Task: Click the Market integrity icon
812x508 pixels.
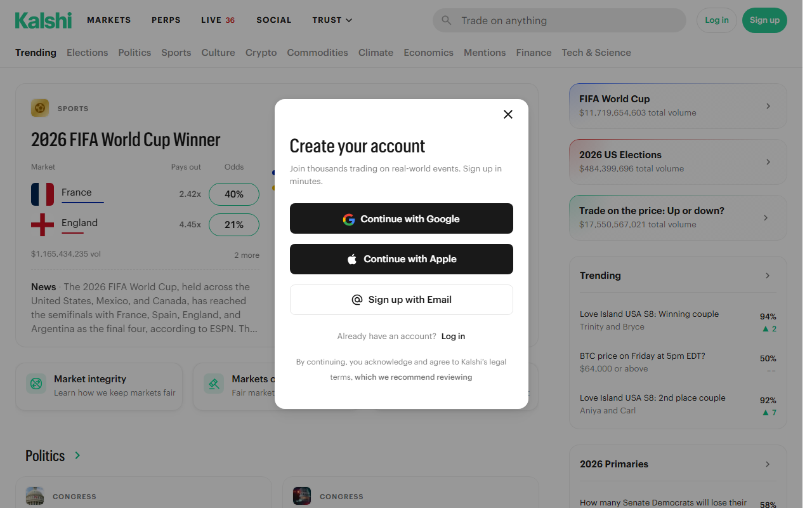Action: coord(36,384)
